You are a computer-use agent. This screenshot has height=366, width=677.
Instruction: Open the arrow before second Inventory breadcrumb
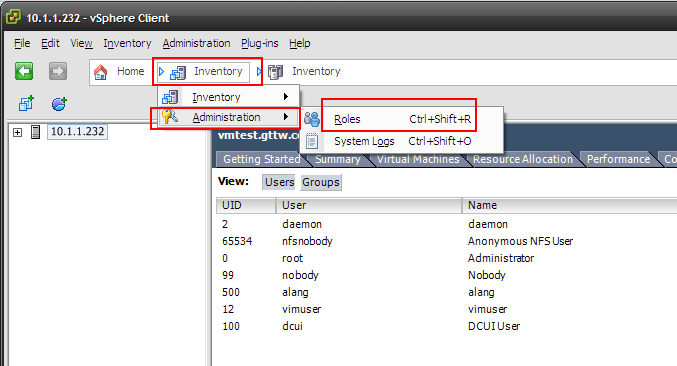(259, 71)
